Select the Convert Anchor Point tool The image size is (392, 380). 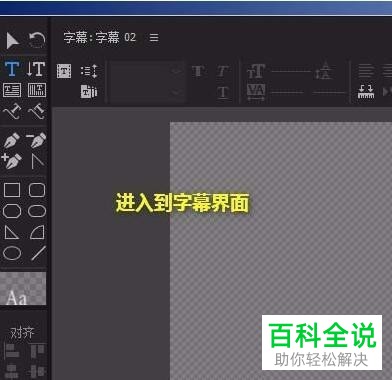(x=37, y=162)
